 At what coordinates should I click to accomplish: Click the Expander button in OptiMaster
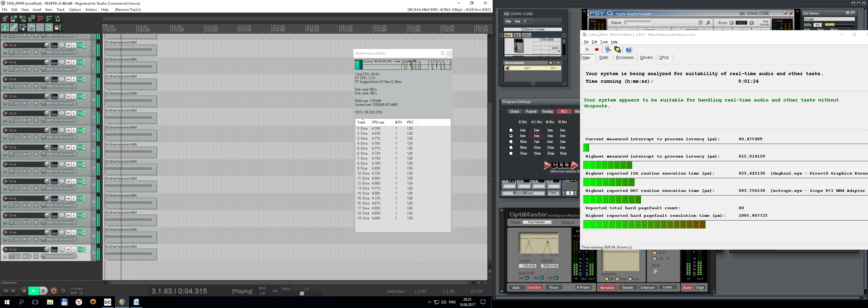[628, 287]
